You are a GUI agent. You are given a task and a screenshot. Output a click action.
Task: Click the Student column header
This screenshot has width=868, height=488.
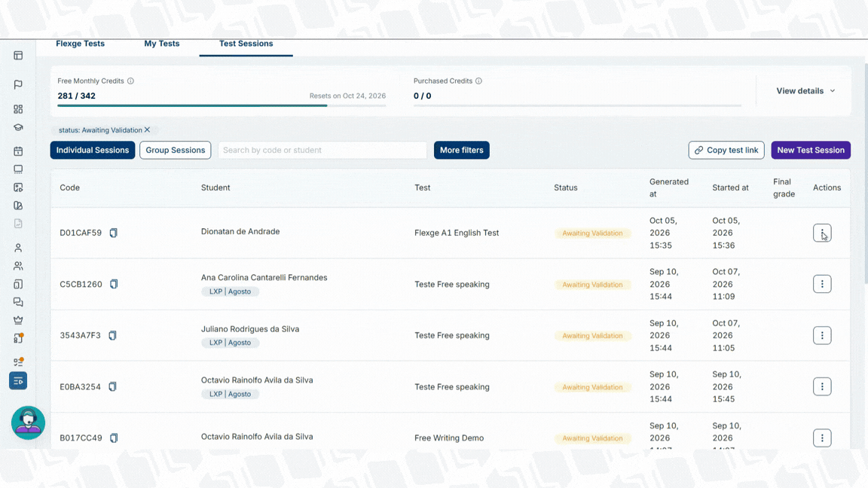click(215, 188)
